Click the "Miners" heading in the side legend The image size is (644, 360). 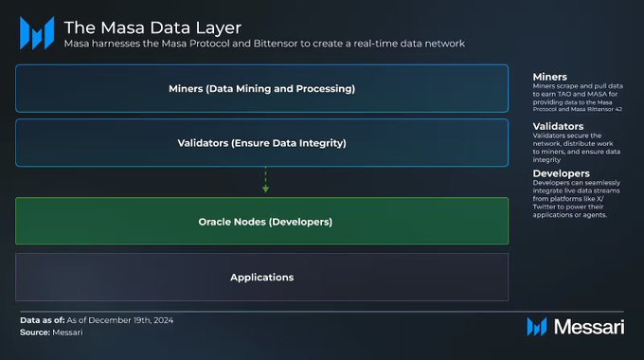550,77
